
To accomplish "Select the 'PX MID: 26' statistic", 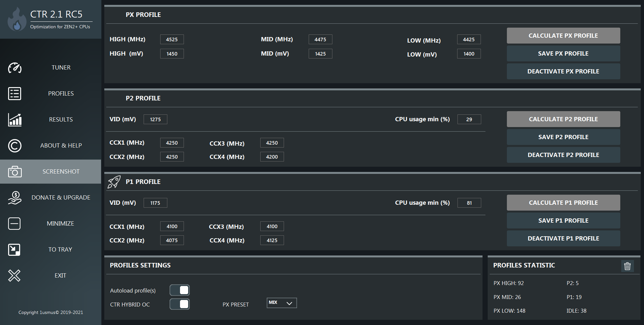I will [507, 297].
